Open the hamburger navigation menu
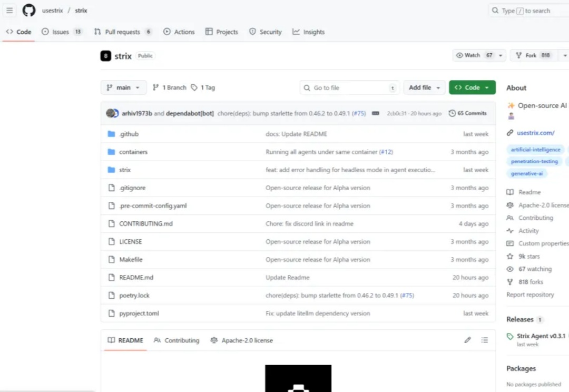Screen dimensions: 569x392 point(9,11)
